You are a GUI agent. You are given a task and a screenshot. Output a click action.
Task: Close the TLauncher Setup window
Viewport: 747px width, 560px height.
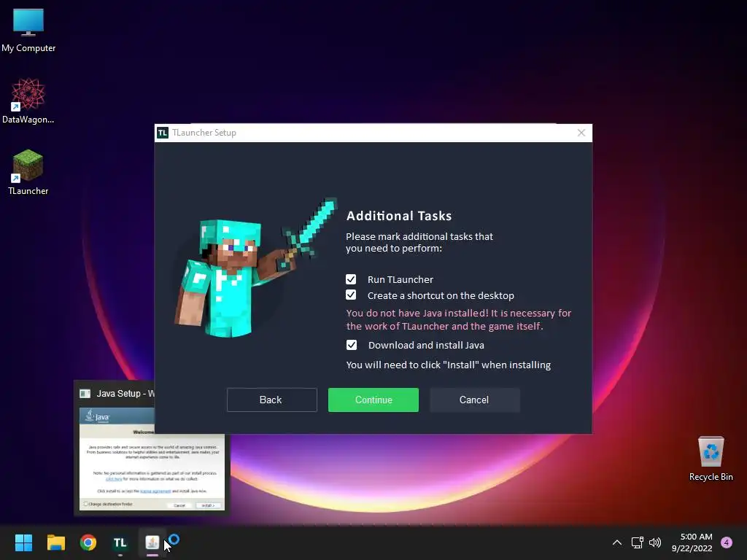click(x=581, y=133)
